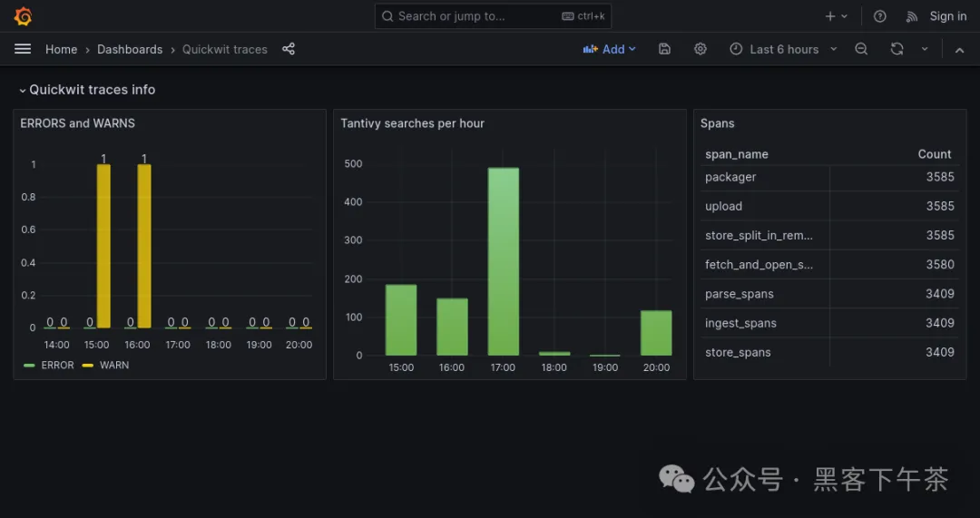The height and width of the screenshot is (518, 980).
Task: Click the Grafana logo icon
Action: pyautogui.click(x=23, y=16)
